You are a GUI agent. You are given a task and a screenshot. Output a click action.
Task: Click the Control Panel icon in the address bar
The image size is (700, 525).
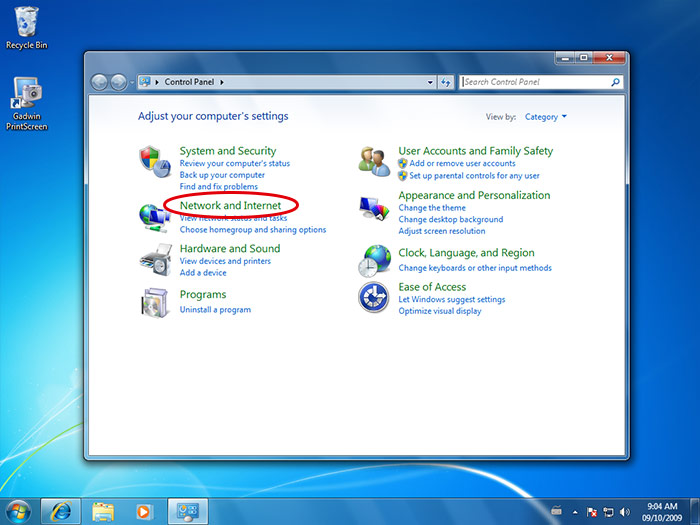145,82
